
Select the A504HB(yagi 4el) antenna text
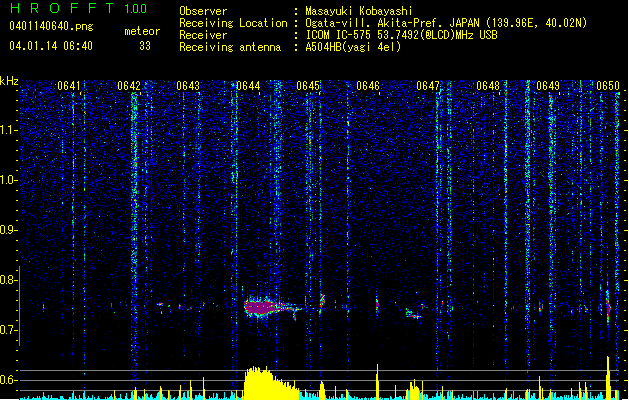(353, 47)
